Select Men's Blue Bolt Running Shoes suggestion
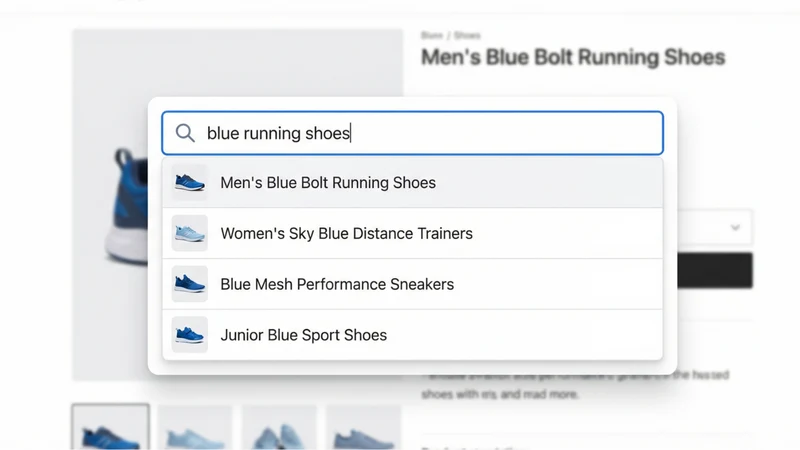Image resolution: width=800 pixels, height=450 pixels. tap(412, 183)
